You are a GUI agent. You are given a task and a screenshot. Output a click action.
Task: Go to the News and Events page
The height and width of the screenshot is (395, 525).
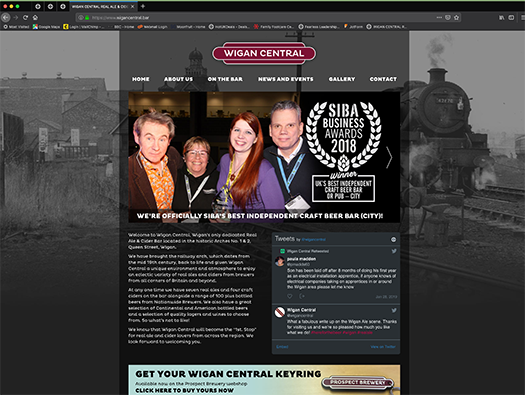[286, 79]
